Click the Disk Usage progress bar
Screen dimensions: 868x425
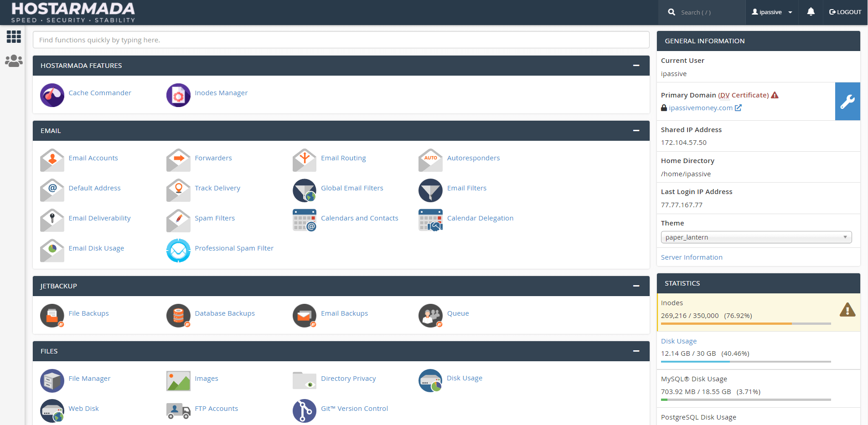746,362
